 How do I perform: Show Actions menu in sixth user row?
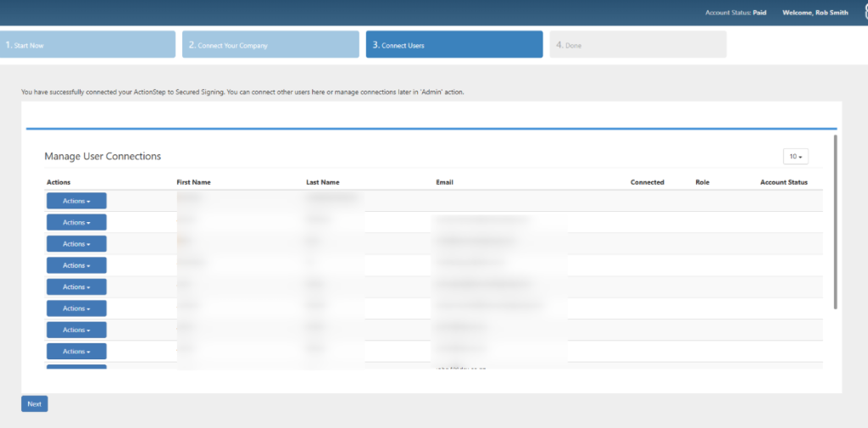(76, 308)
